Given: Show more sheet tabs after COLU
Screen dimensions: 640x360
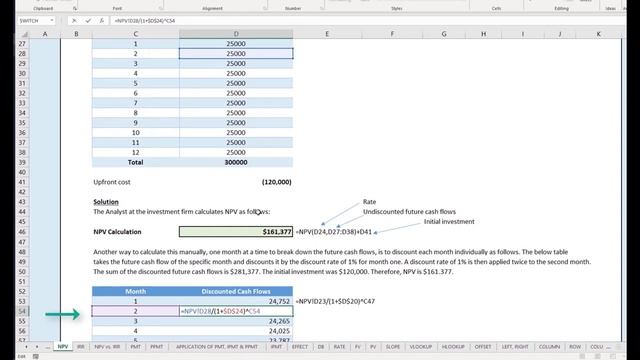Looking at the screenshot, I should [x=609, y=347].
